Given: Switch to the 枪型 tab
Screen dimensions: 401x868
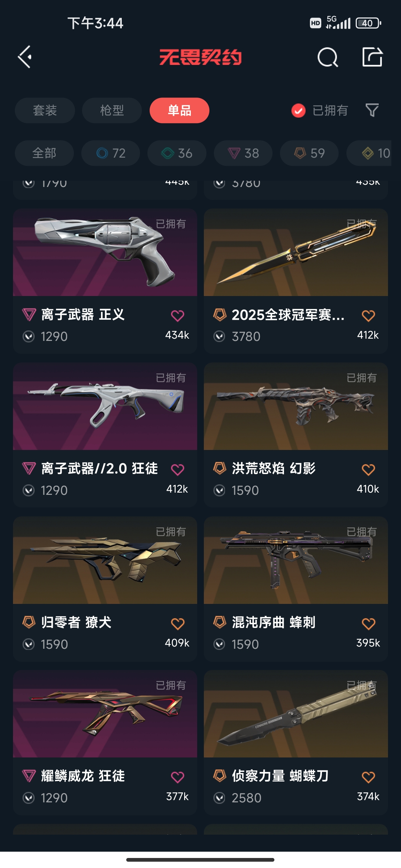Looking at the screenshot, I should click(112, 110).
